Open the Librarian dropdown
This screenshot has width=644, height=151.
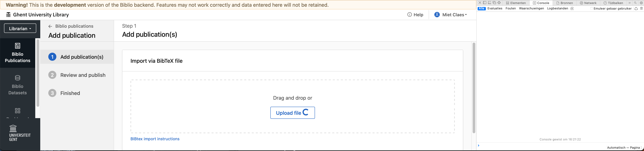20,28
